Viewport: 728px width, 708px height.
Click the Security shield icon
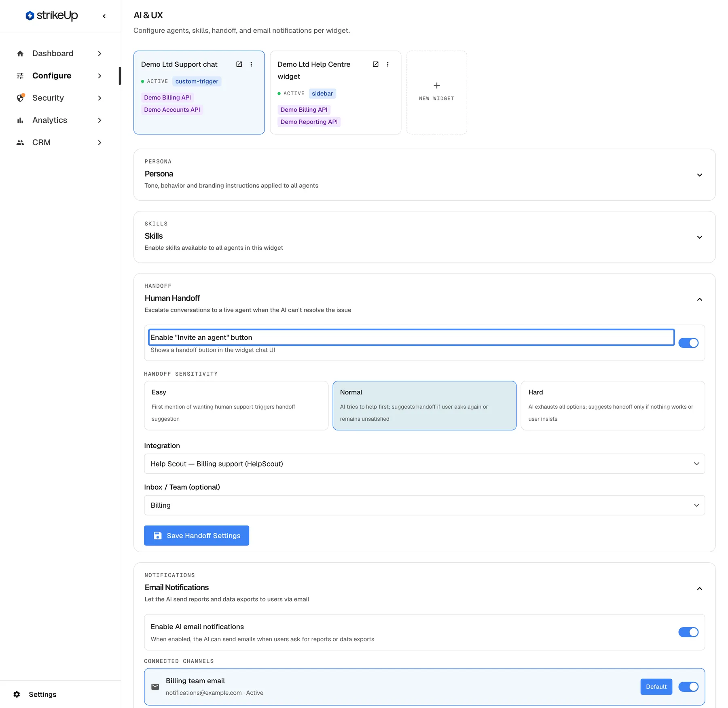click(x=21, y=98)
